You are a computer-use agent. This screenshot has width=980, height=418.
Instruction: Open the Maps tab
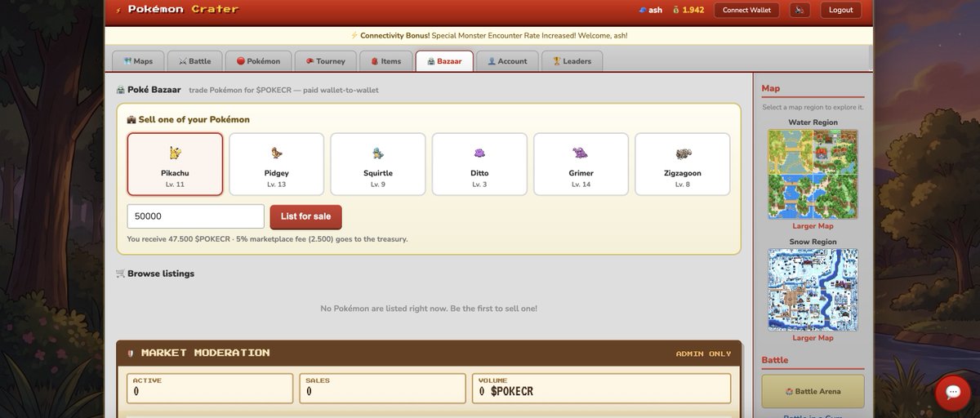click(x=138, y=61)
